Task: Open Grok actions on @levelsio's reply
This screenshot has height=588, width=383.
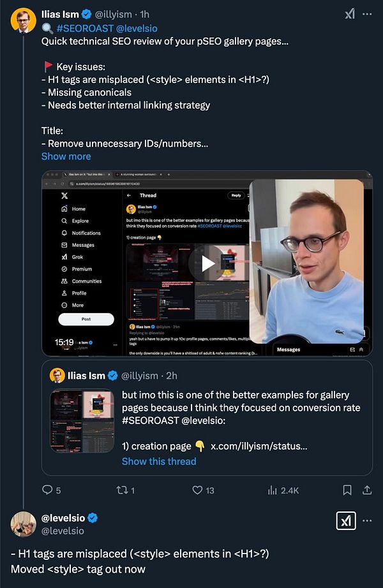Action: tap(345, 521)
